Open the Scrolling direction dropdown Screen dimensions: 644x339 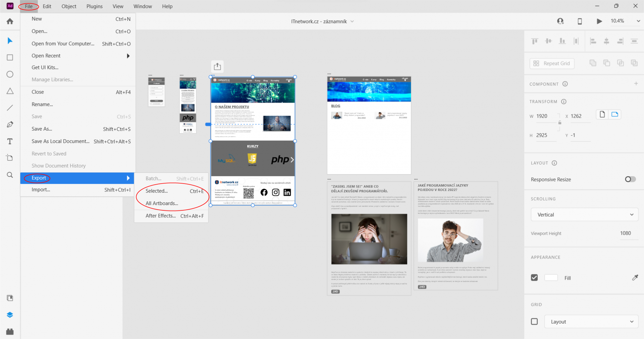pos(584,214)
